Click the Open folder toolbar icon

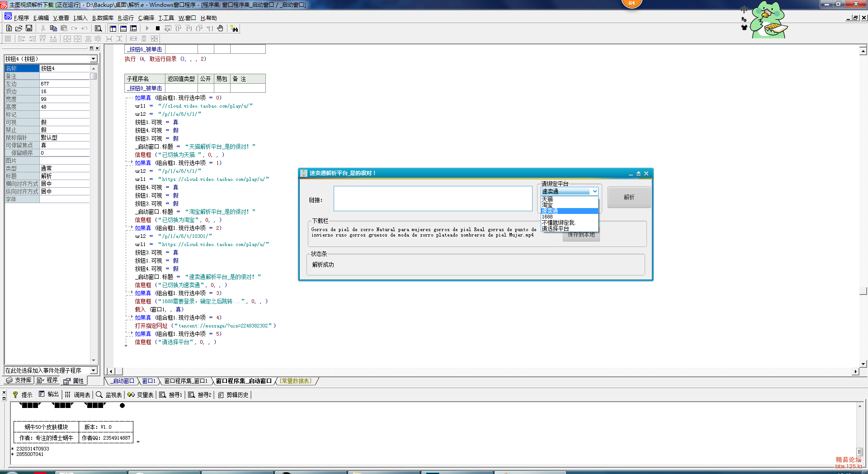coord(19,28)
